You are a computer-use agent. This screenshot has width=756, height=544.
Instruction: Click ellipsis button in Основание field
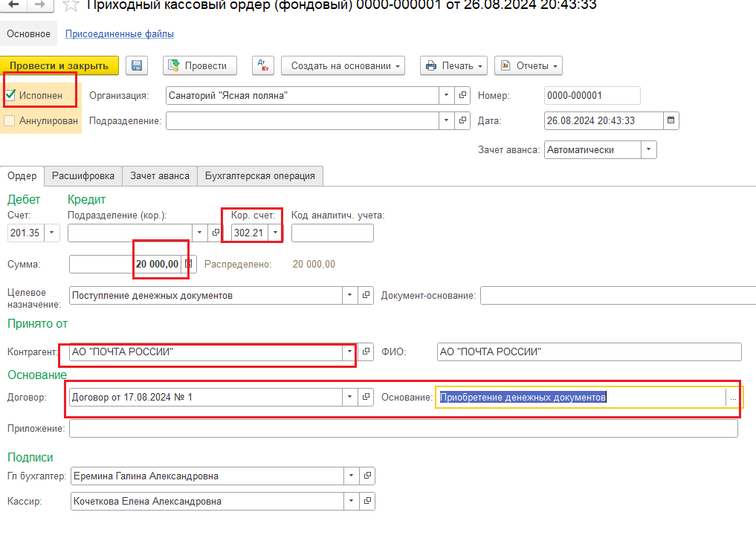(x=733, y=398)
